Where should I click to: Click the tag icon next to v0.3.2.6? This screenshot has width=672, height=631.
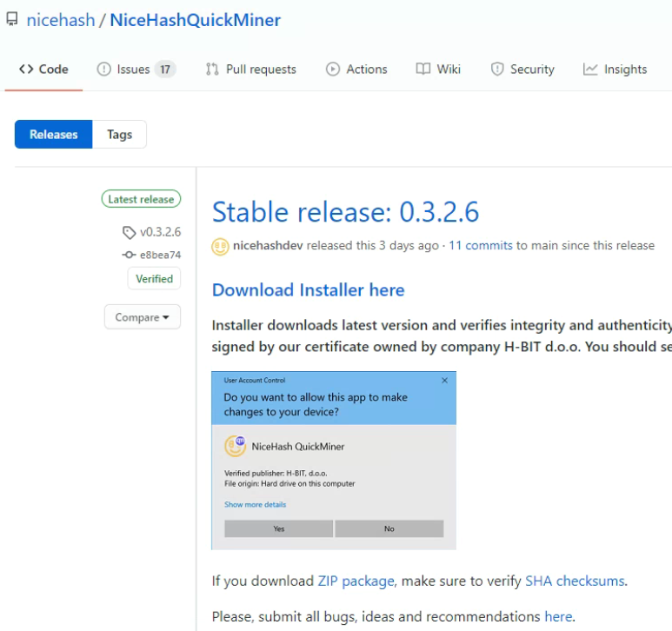pos(129,232)
